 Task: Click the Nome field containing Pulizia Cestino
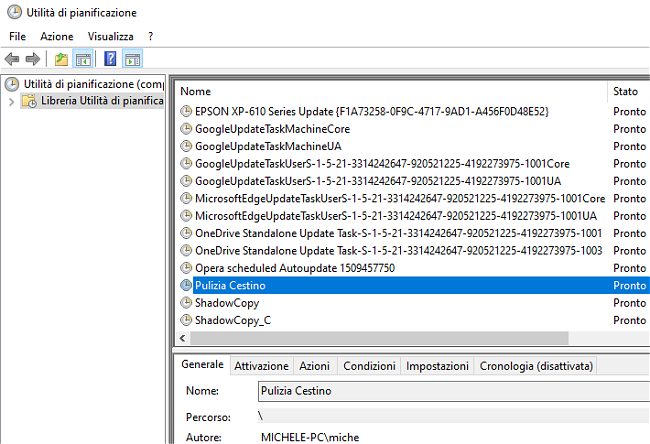pyautogui.click(x=454, y=391)
